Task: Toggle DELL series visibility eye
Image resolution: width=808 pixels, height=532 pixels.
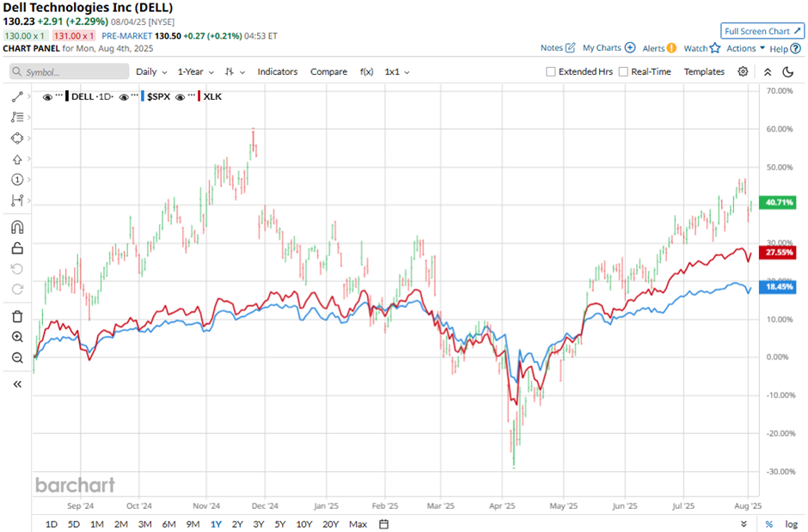Action: pos(47,97)
